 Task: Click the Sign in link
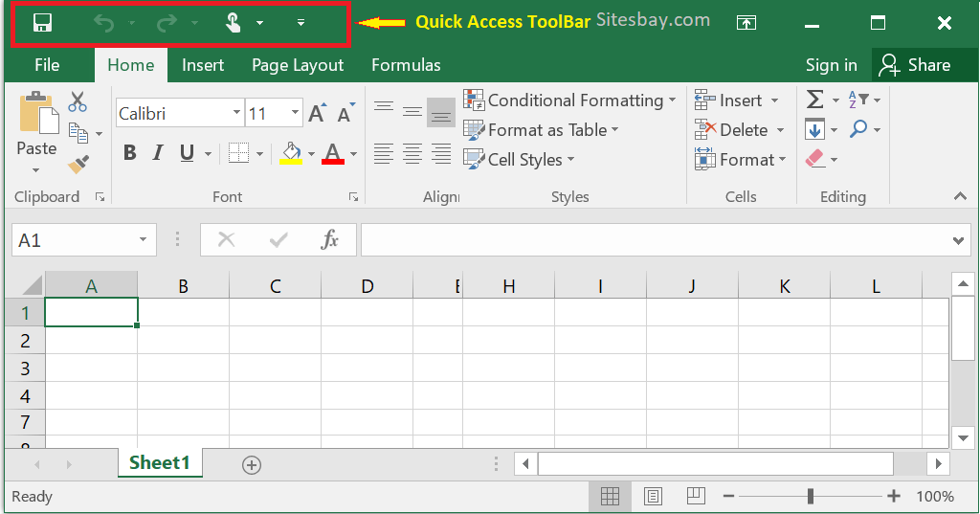[832, 66]
